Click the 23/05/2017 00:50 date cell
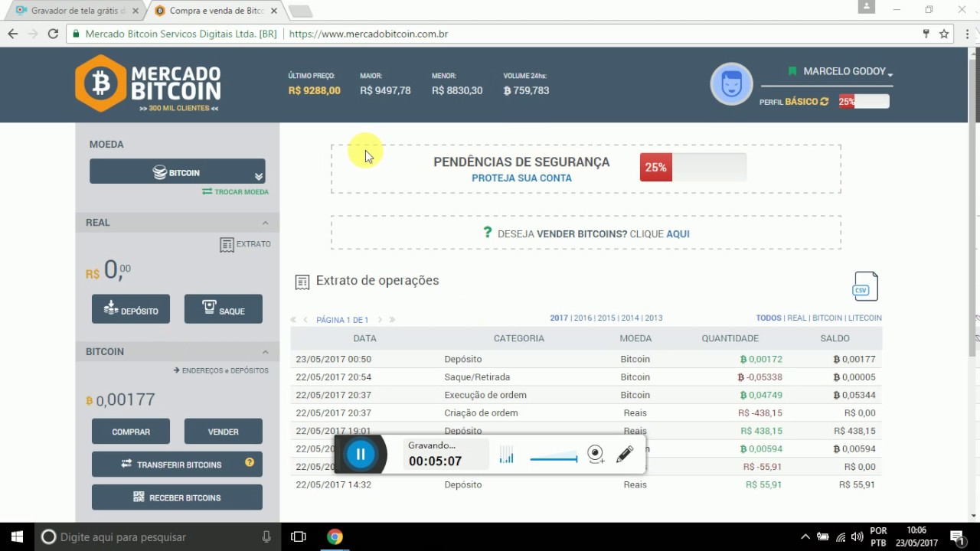Screen dimensions: 980x551 (x=333, y=359)
